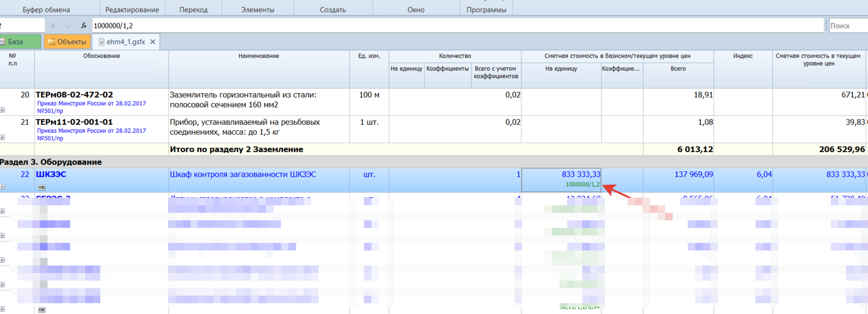Click the document icon on ehm4_1.gsfx tab
The height and width of the screenshot is (314, 868).
click(101, 42)
